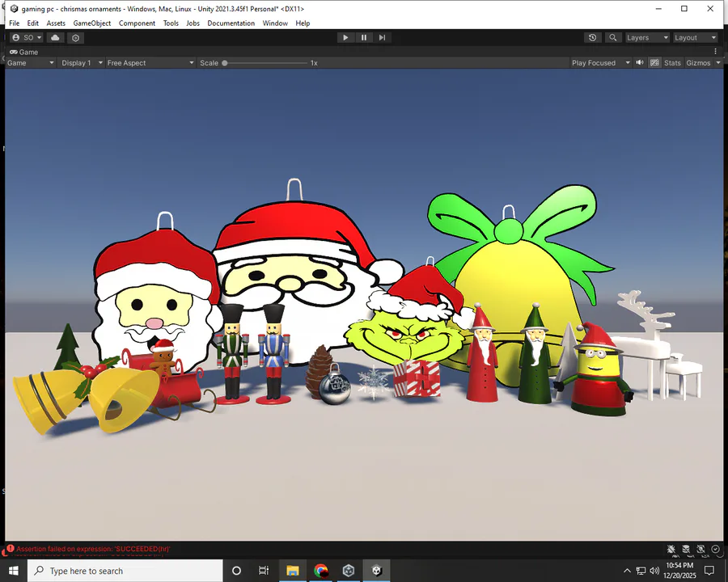
Task: Open the Windows Start menu
Action: (14, 571)
